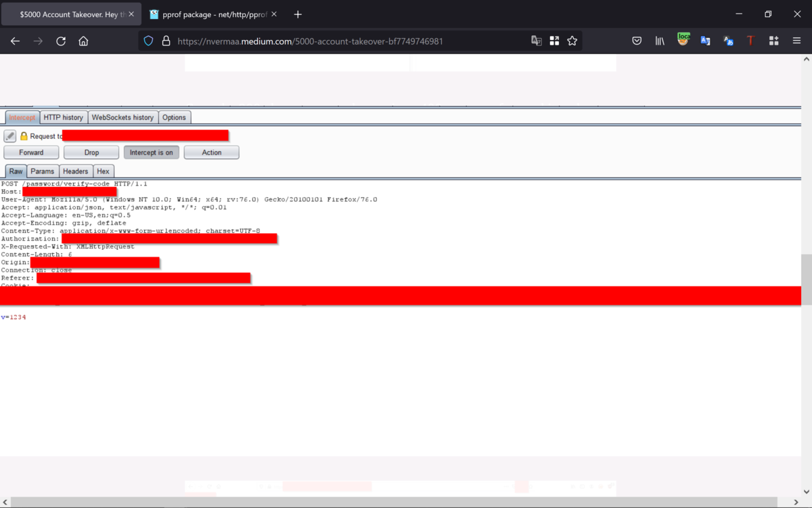This screenshot has width=812, height=508.
Task: Restore down the Firefox window
Action: [768, 14]
